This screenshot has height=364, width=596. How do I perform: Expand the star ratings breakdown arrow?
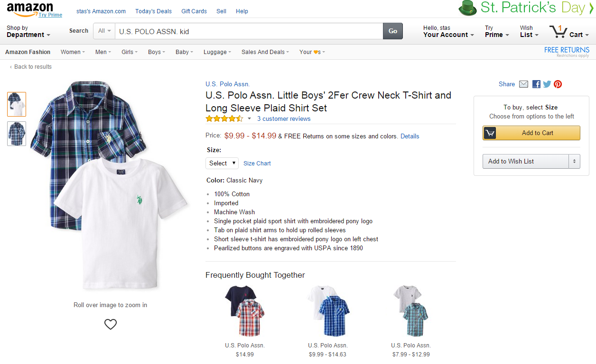tap(249, 119)
